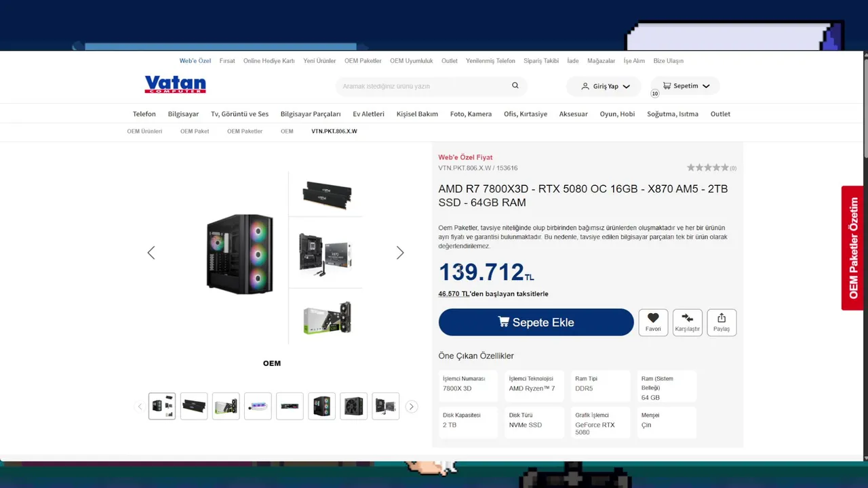Viewport: 868px width, 488px height.
Task: Click the user icon beside Giriş Yap
Action: [x=585, y=86]
